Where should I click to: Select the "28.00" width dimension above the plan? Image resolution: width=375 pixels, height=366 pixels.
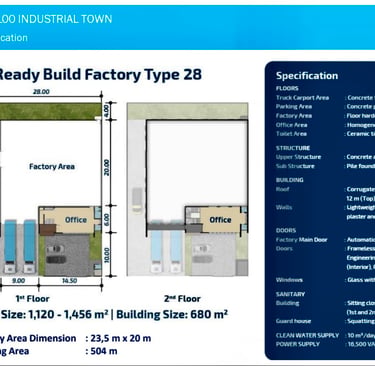(x=41, y=92)
